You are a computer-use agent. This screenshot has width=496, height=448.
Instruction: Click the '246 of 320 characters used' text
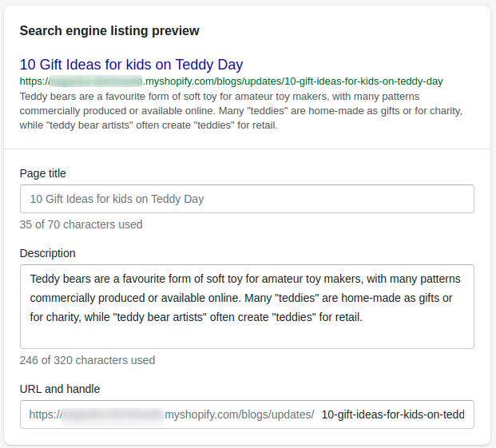87,360
